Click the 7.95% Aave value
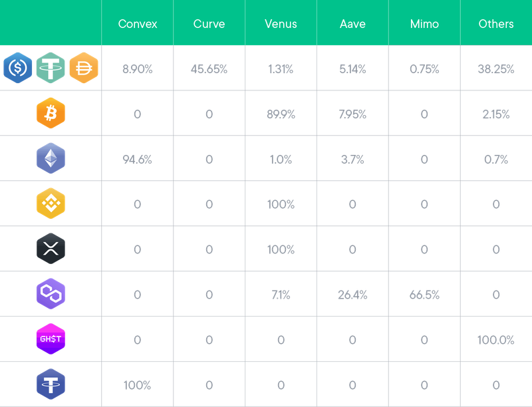 pyautogui.click(x=352, y=114)
